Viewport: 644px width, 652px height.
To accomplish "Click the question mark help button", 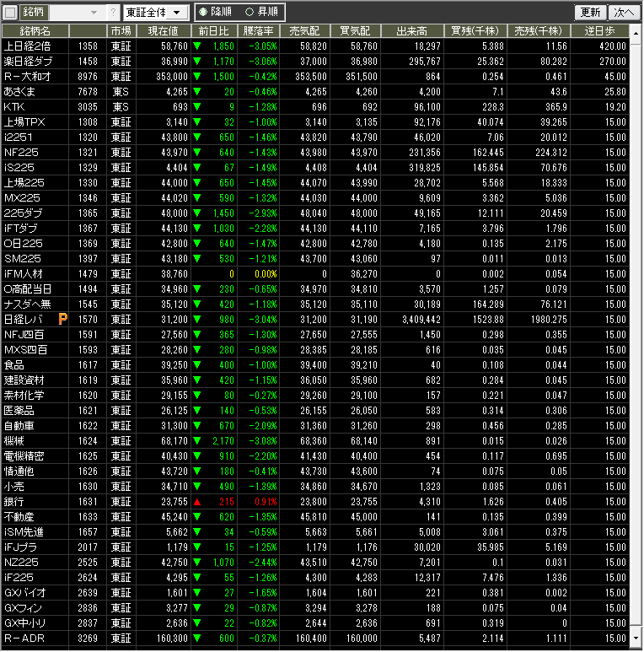I will pyautogui.click(x=113, y=12).
